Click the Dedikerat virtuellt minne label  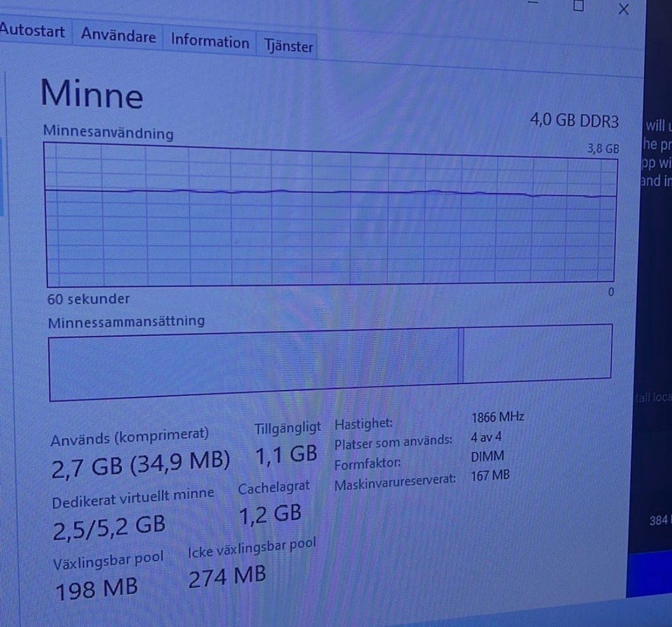(x=133, y=498)
